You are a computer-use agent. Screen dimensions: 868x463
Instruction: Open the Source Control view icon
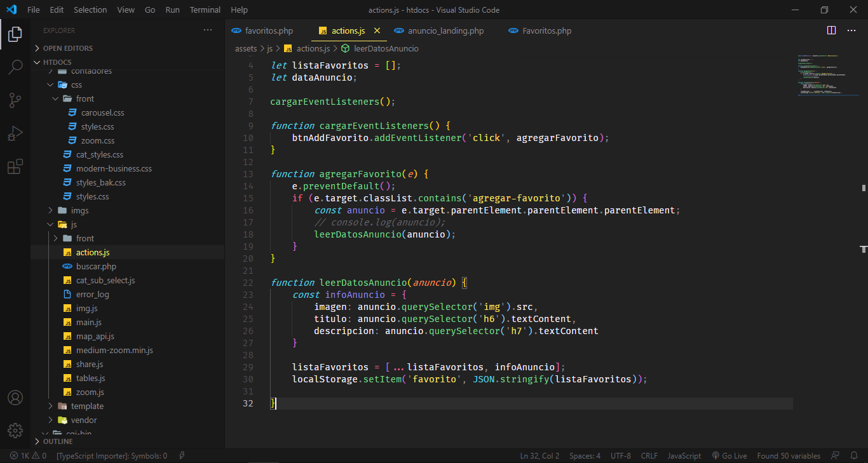(15, 100)
